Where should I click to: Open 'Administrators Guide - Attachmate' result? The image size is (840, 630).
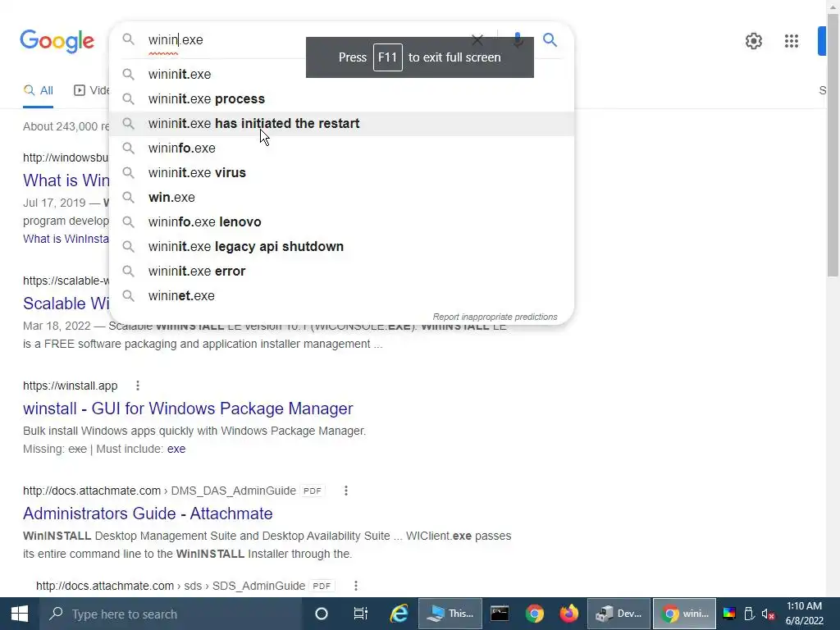click(148, 514)
